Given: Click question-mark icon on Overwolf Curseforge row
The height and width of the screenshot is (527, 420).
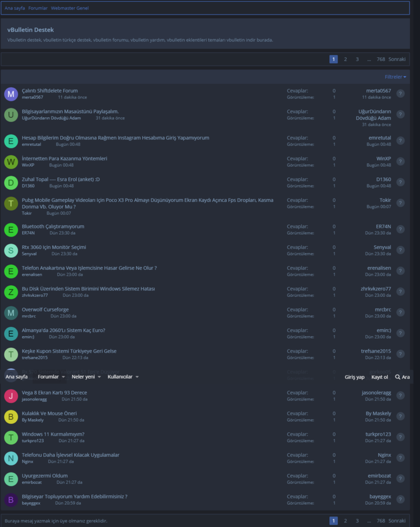Looking at the screenshot, I should [x=400, y=313].
